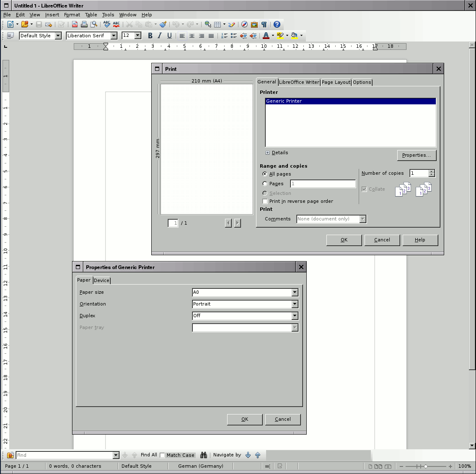476x474 pixels.
Task: Select Generic Printer in the printer list
Action: point(351,101)
